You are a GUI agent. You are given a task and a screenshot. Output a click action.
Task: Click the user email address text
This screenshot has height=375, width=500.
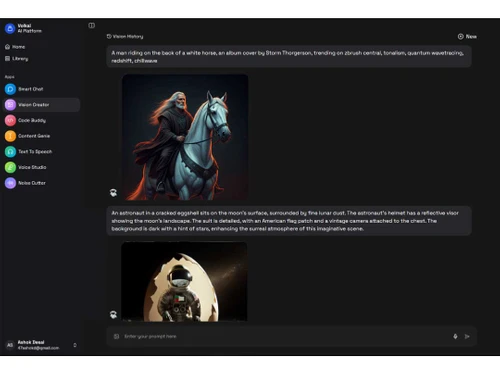tap(38, 348)
